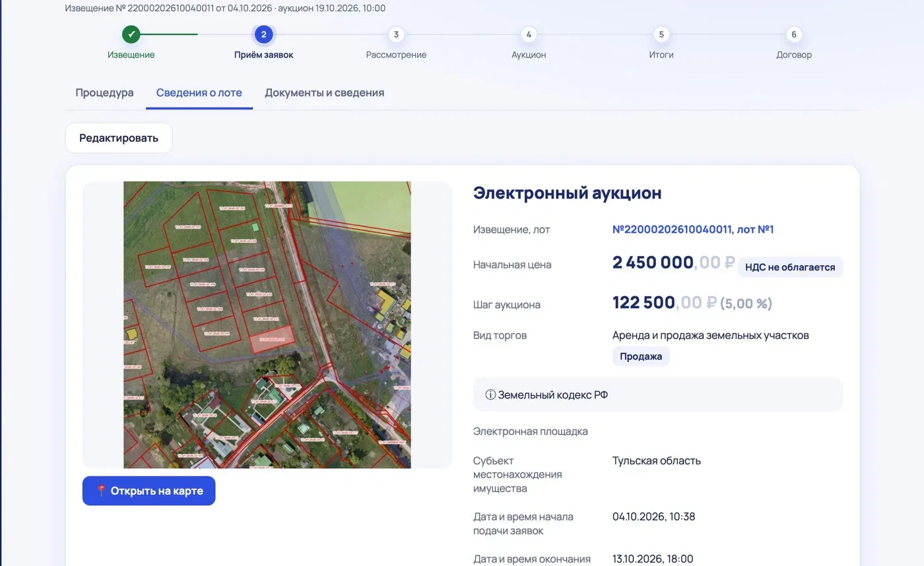Viewport: 924px width, 566px height.
Task: Click the land plot satellite map image
Action: pyautogui.click(x=267, y=325)
